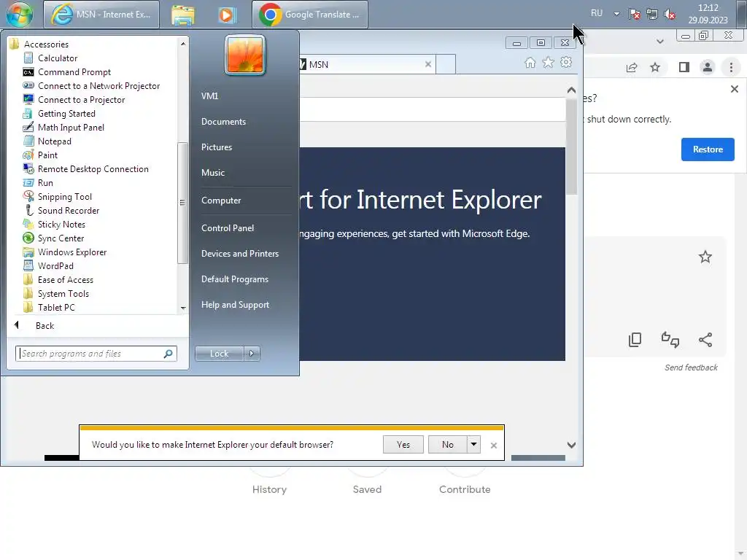747x560 pixels.
Task: Expand the Ease of Access folder
Action: [x=65, y=279]
